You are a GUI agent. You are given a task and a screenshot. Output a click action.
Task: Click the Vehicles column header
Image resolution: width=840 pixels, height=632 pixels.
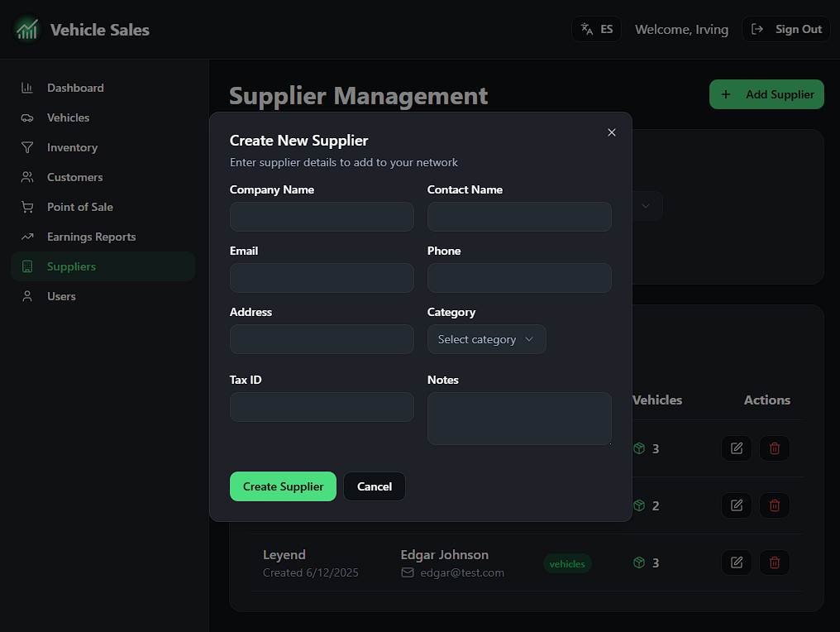pos(657,400)
